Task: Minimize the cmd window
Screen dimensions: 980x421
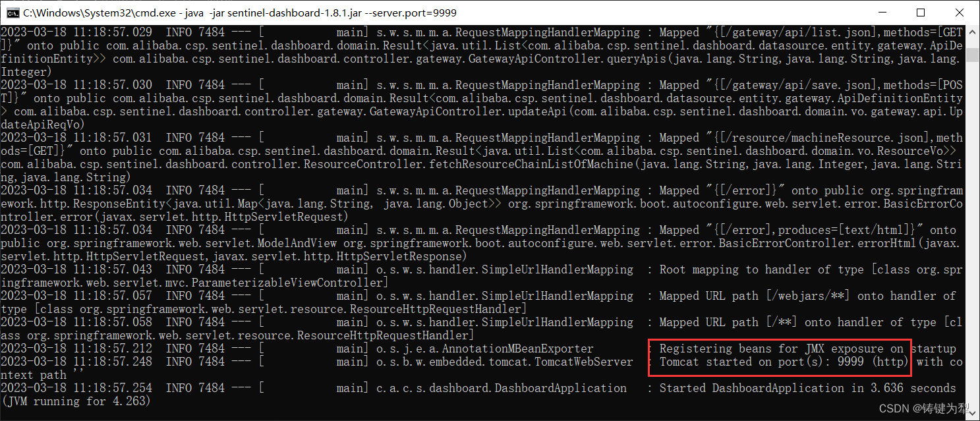Action: point(882,13)
